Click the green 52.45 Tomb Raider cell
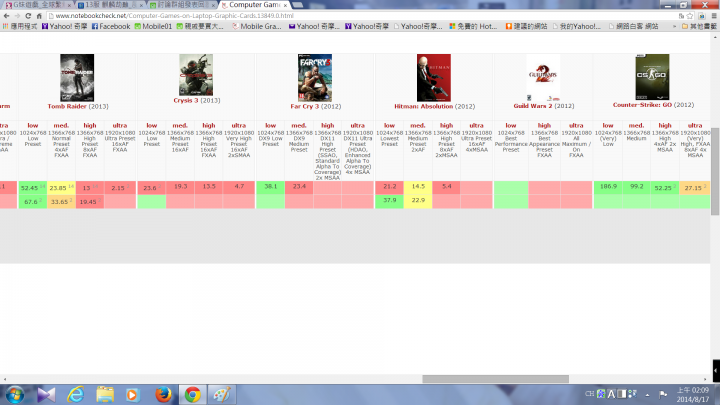This screenshot has width=720, height=405. [x=33, y=188]
